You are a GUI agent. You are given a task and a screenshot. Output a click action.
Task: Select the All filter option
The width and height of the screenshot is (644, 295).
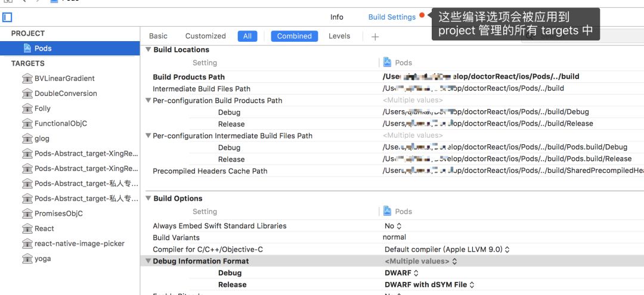coord(247,36)
